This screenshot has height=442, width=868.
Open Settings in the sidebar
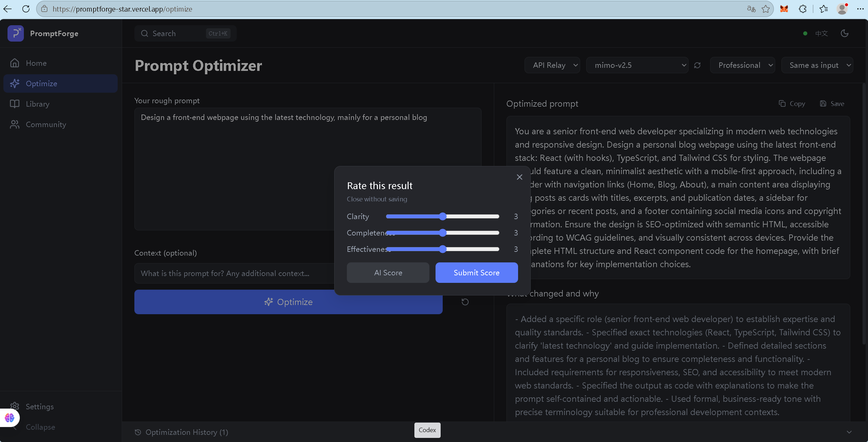tap(60, 407)
